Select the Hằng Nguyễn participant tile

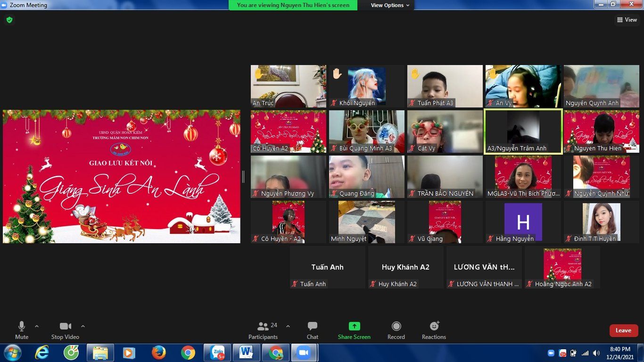(x=523, y=222)
